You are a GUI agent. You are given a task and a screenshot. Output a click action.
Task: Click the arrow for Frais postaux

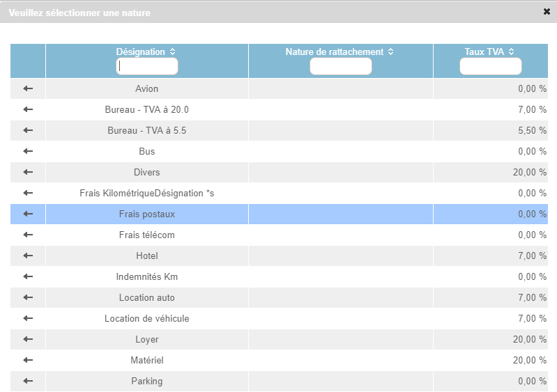click(x=28, y=214)
